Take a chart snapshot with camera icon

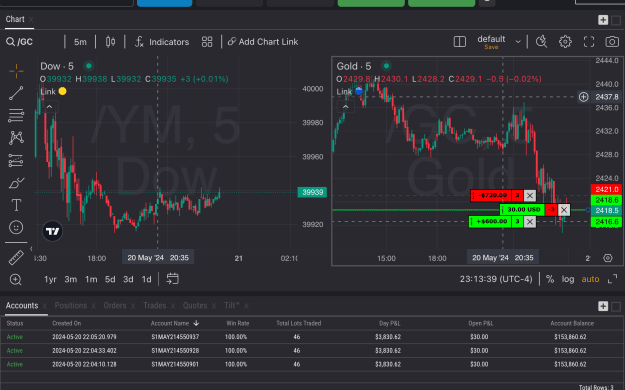612,41
